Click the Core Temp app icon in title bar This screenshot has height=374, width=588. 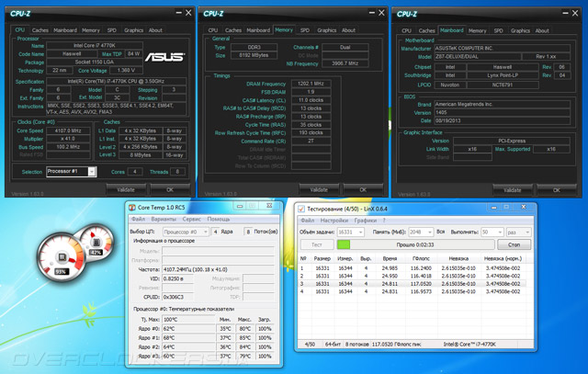[132, 208]
